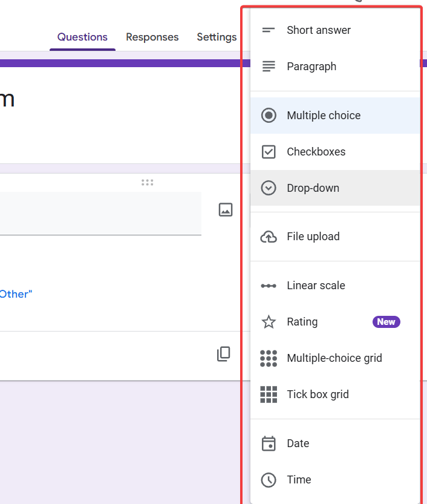The height and width of the screenshot is (504, 427).
Task: Click the Rating star icon
Action: (269, 322)
